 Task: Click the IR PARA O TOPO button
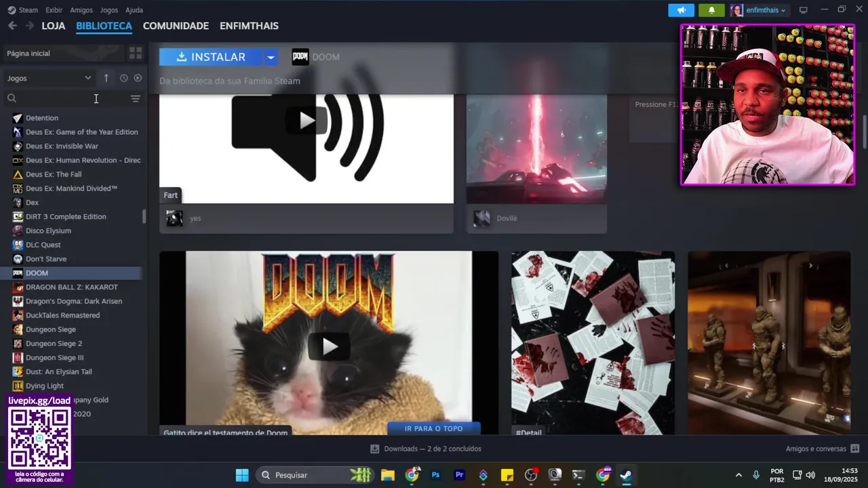[434, 428]
